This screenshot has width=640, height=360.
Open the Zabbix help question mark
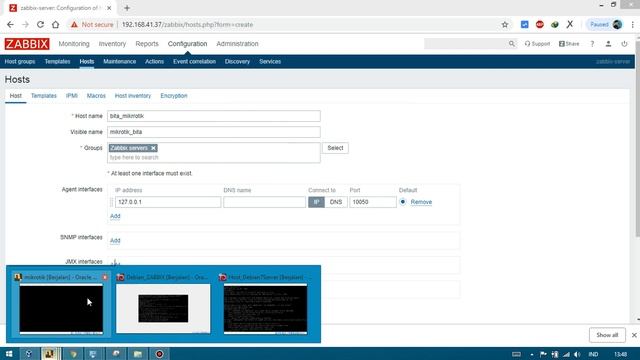click(592, 44)
